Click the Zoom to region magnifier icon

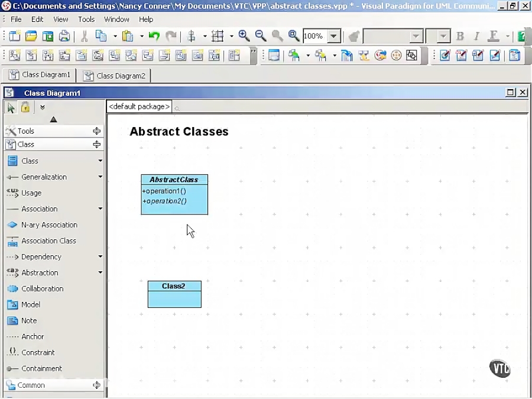(294, 35)
